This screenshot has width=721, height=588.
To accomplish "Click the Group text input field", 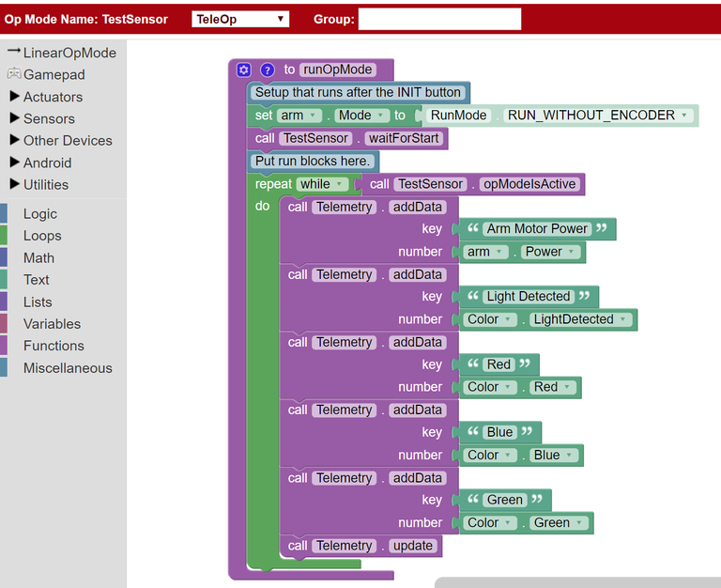I will (x=439, y=19).
